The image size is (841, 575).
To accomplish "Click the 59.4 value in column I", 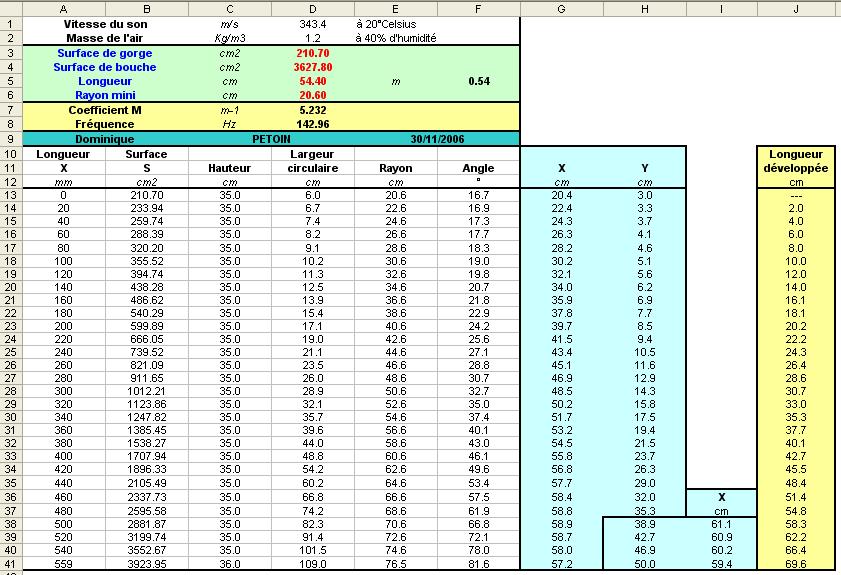I will click(721, 564).
